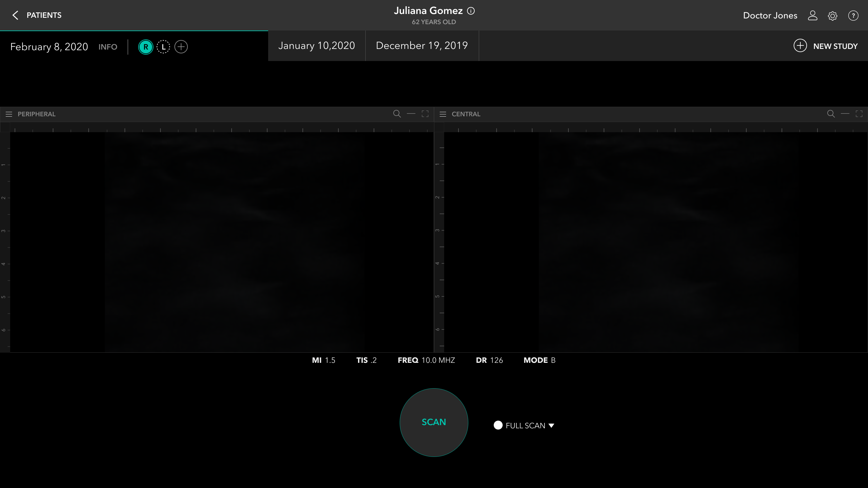Click the magnifier icon in Central panel

[831, 114]
